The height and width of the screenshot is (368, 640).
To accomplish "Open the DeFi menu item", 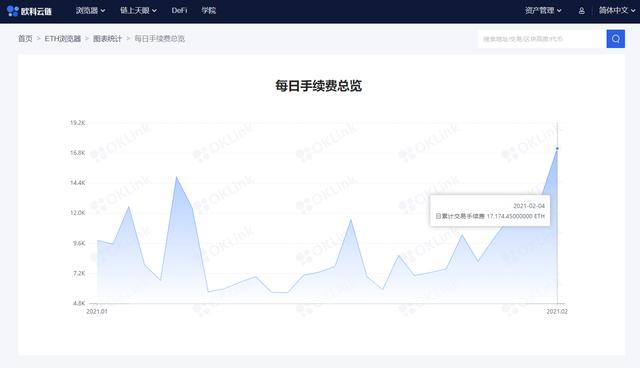I will (179, 11).
